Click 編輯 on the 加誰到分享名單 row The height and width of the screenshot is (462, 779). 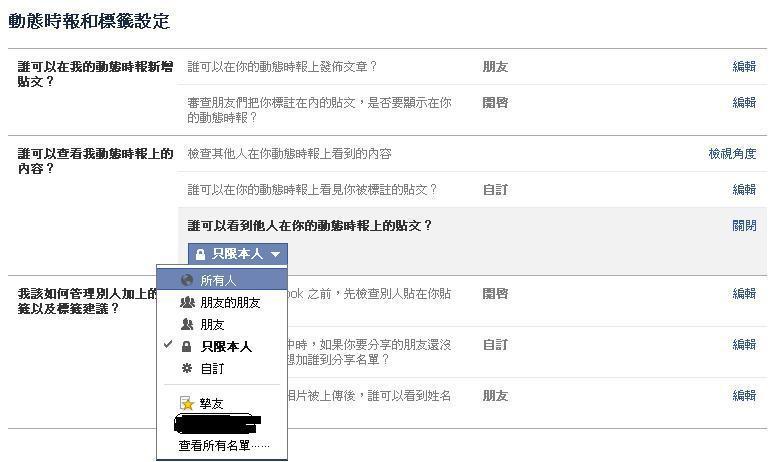pyautogui.click(x=744, y=345)
